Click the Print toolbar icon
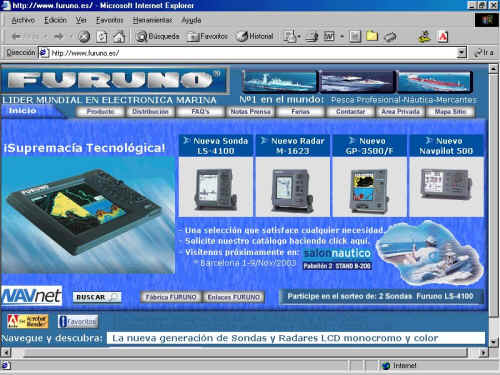 (x=312, y=37)
